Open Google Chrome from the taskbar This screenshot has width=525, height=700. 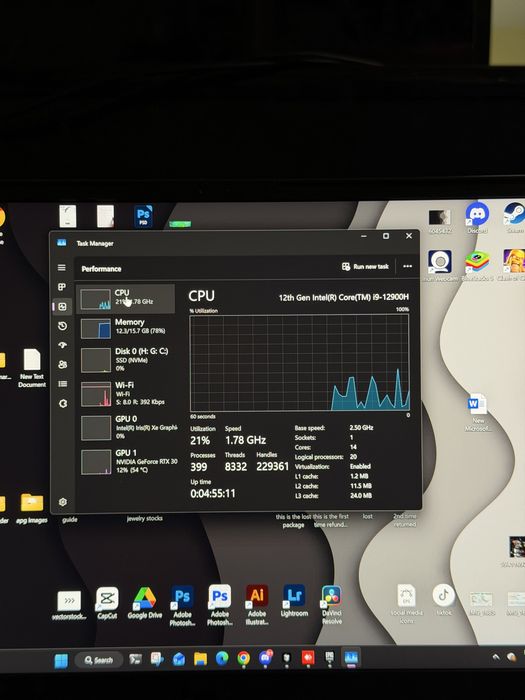243,658
